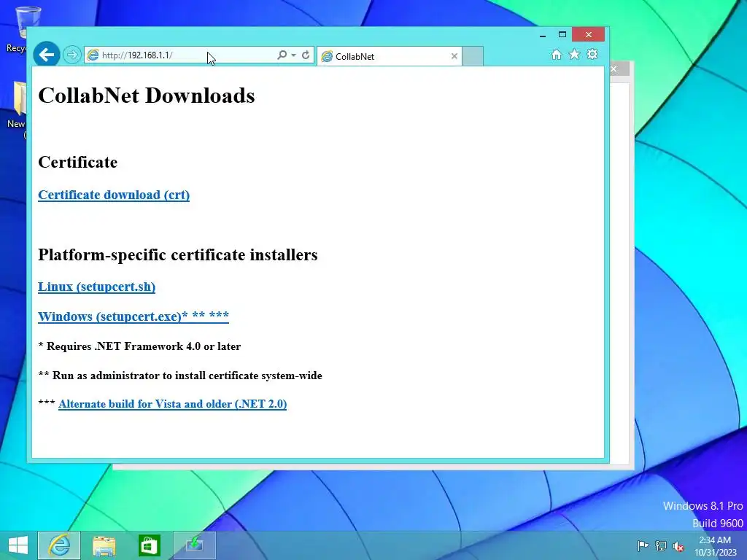Image resolution: width=747 pixels, height=560 pixels.
Task: Click the browser Forward arrow button
Action: (72, 55)
